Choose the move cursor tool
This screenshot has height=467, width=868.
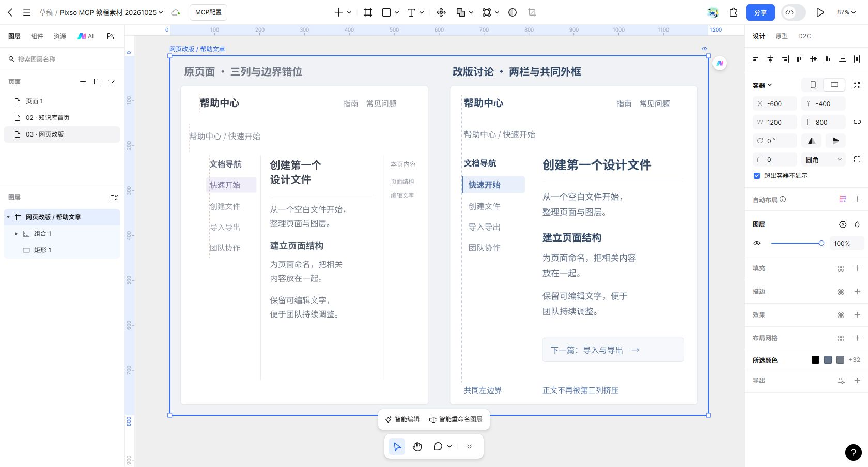point(397,446)
